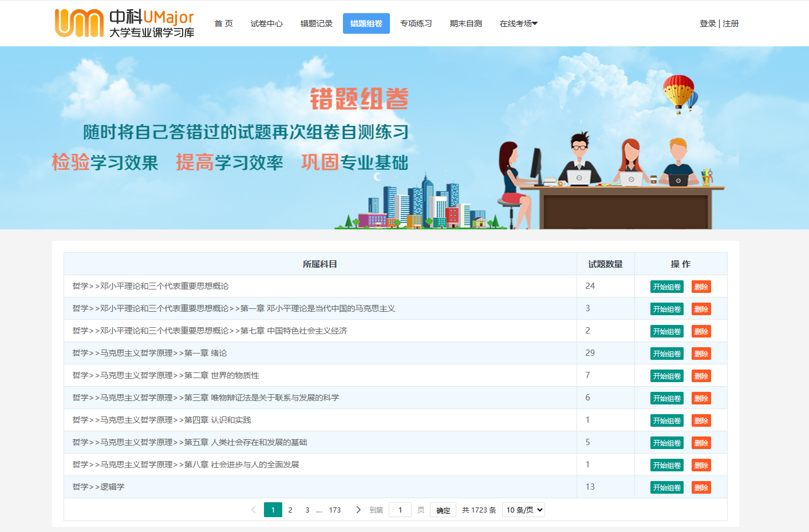Go to next page using right arrow
809x532 pixels.
point(358,510)
